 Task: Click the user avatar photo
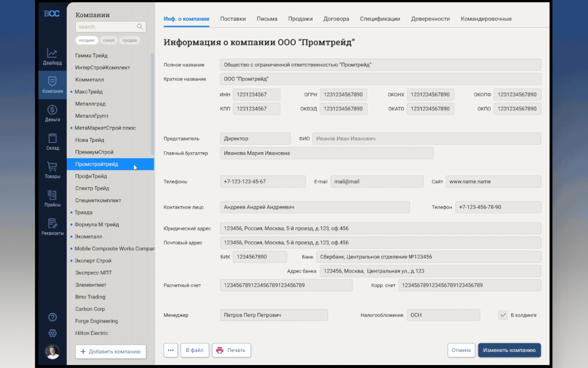click(x=52, y=352)
